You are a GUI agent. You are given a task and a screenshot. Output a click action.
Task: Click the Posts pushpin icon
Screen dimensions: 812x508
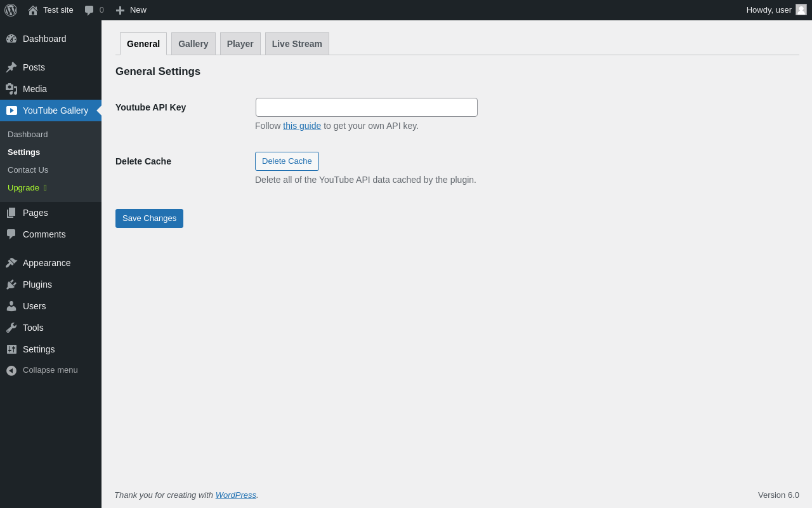(x=11, y=67)
